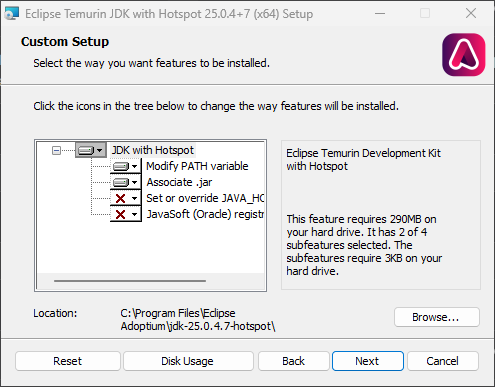Click the Browse... button
The image size is (495, 387).
(x=437, y=317)
